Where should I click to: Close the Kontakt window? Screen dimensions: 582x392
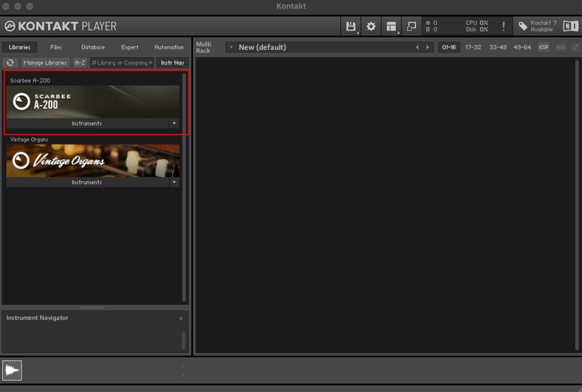pyautogui.click(x=6, y=6)
